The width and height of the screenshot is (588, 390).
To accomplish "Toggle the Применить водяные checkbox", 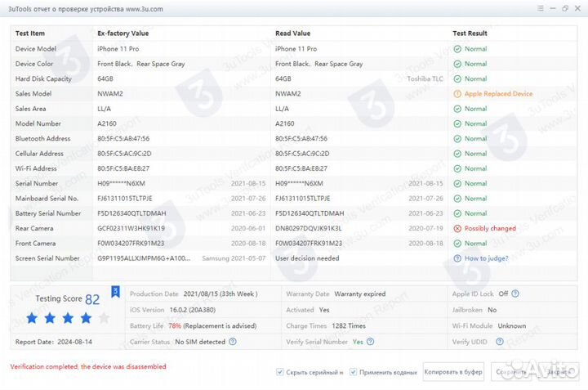I will (353, 372).
